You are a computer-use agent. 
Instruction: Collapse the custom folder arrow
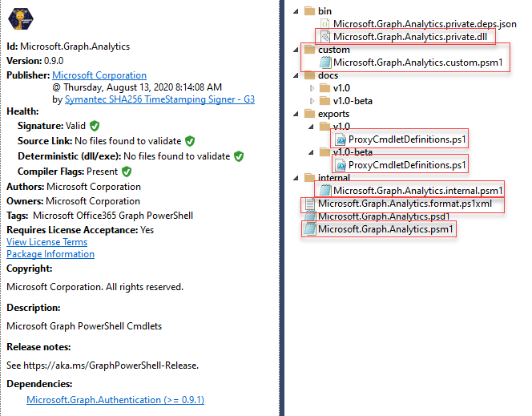296,50
